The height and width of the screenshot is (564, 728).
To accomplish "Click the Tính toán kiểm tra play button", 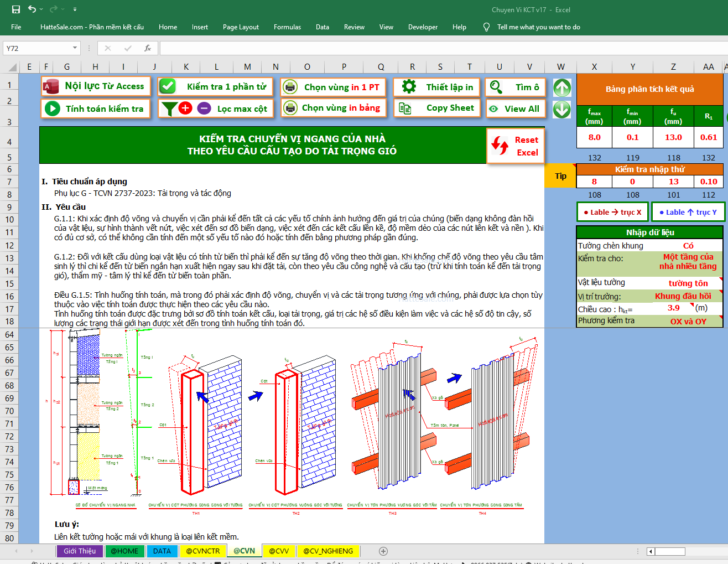I will click(96, 108).
